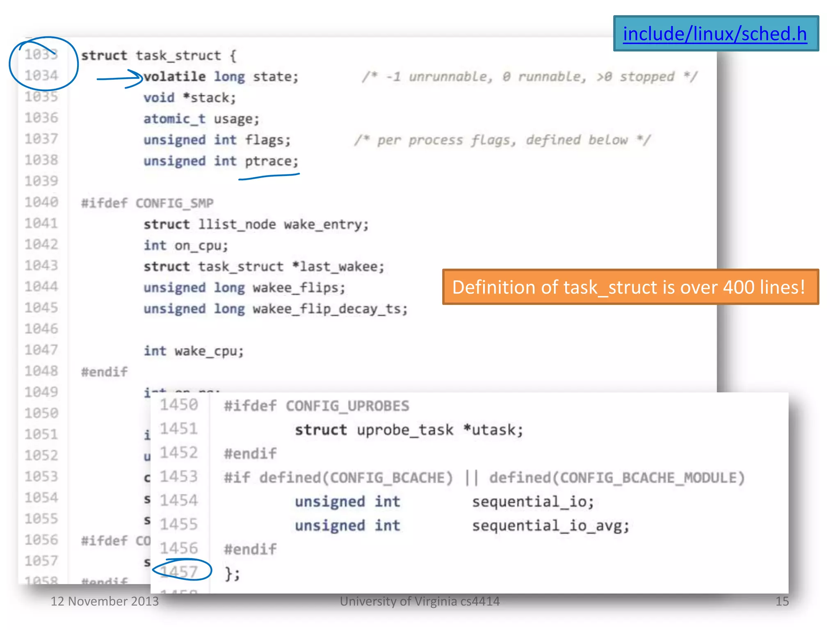Click the '#ifdef CONFIG_UPROBES' directive
Viewport: 840px width, 630px height.
click(x=317, y=406)
